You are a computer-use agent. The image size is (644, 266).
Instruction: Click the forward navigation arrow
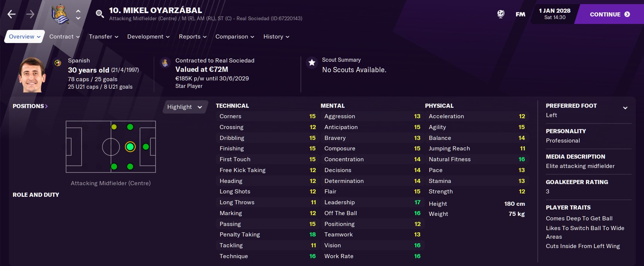tap(30, 14)
